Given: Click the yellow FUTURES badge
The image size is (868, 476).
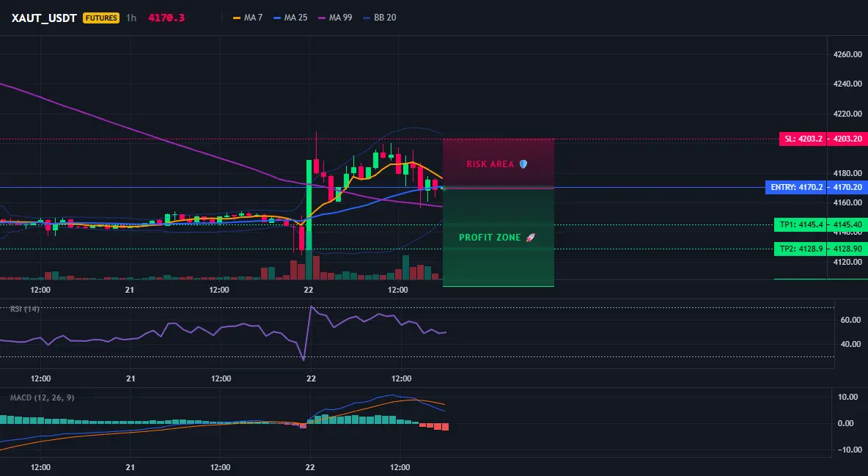Looking at the screenshot, I should pos(100,18).
